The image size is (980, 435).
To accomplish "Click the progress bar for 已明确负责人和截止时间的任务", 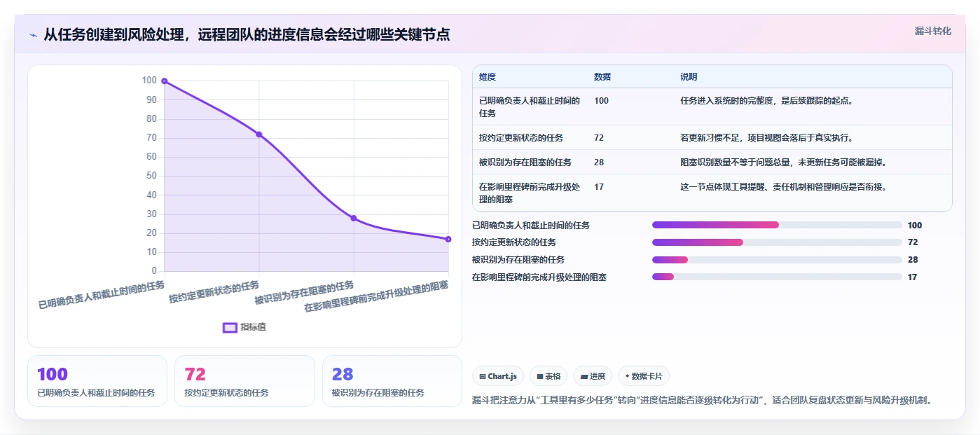I will (x=777, y=225).
